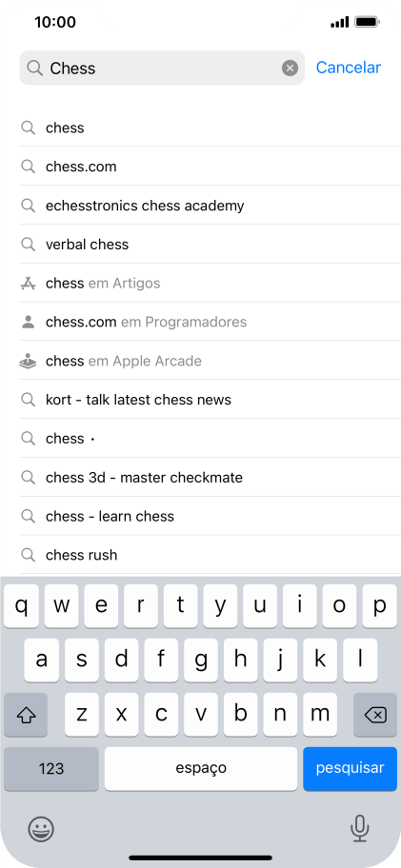Toggle the shift key on the keyboard
401x868 pixels.
point(26,715)
